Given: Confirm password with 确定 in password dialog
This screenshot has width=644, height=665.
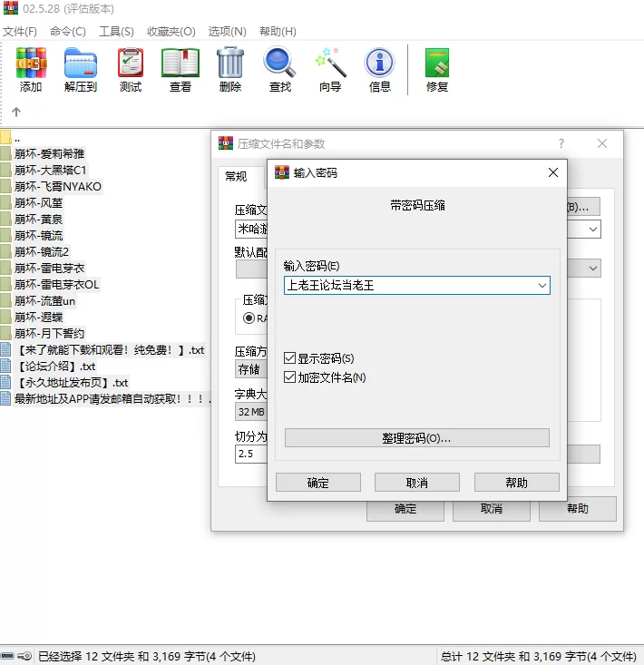Looking at the screenshot, I should click(318, 483).
